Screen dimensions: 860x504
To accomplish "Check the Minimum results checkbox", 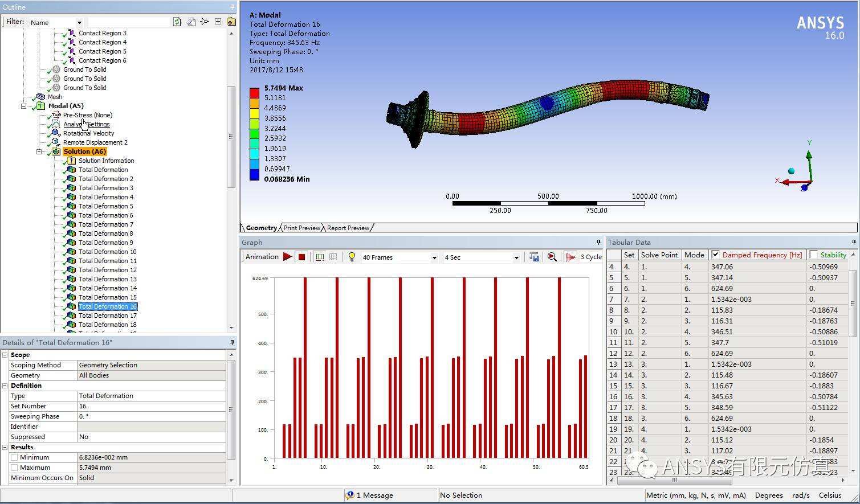I will point(14,457).
